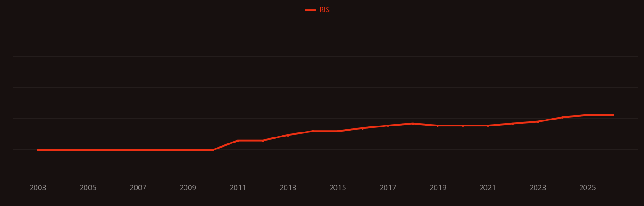
Task: Select the 2019 x-axis label
Action: pos(438,188)
